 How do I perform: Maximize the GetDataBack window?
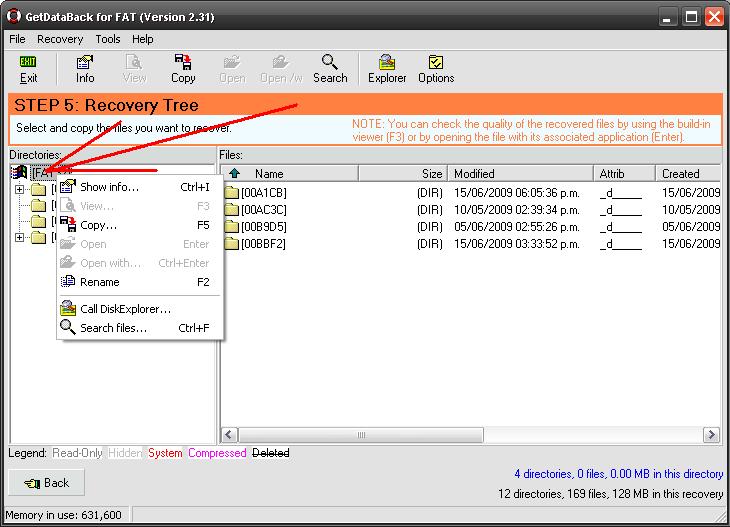click(x=691, y=18)
